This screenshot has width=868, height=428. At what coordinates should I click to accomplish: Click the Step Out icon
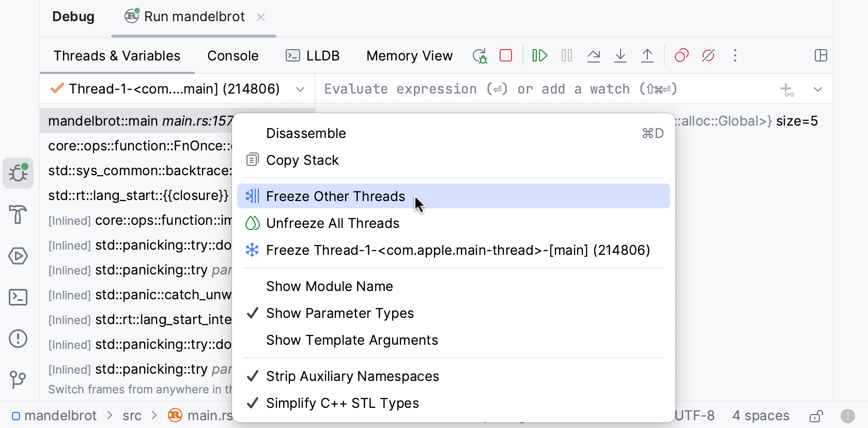coord(647,56)
